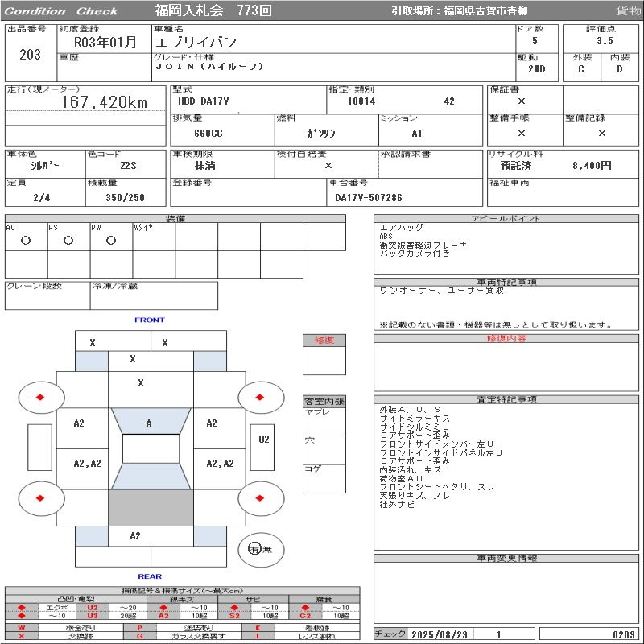
Task: Click the exterior grade C
Action: pyautogui.click(x=580, y=69)
